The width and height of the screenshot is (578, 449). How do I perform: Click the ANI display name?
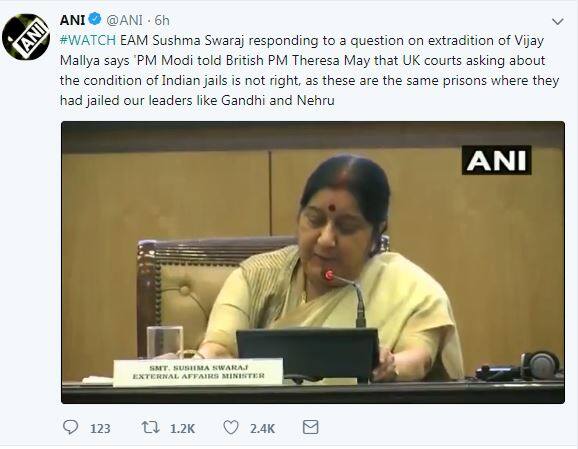(72, 20)
